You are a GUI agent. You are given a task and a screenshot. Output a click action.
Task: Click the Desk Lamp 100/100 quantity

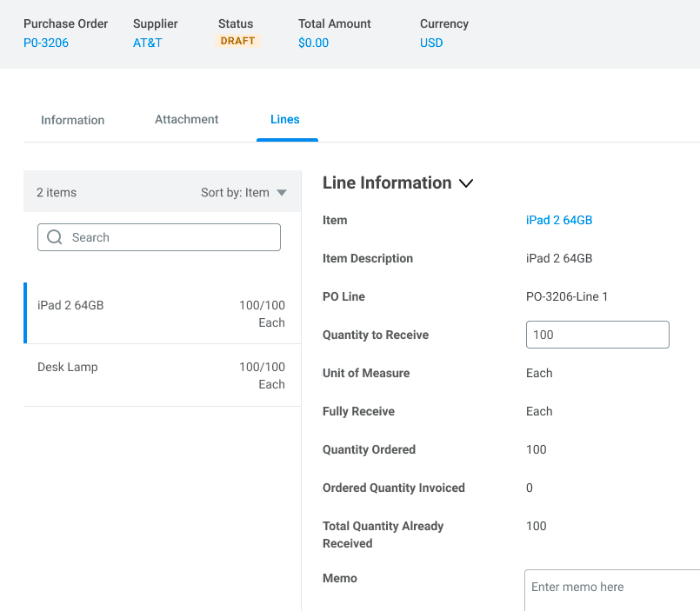(x=262, y=367)
